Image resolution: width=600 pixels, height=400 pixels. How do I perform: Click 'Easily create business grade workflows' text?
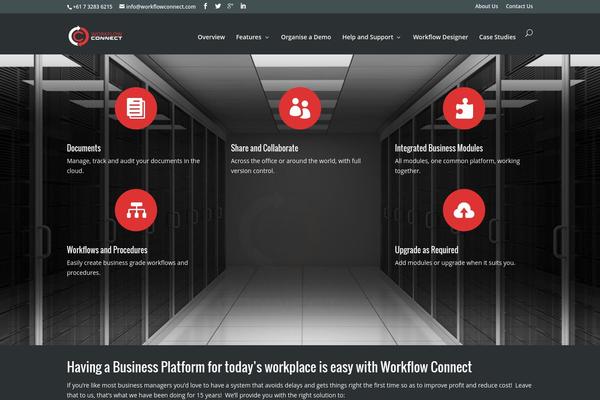pyautogui.click(x=127, y=268)
